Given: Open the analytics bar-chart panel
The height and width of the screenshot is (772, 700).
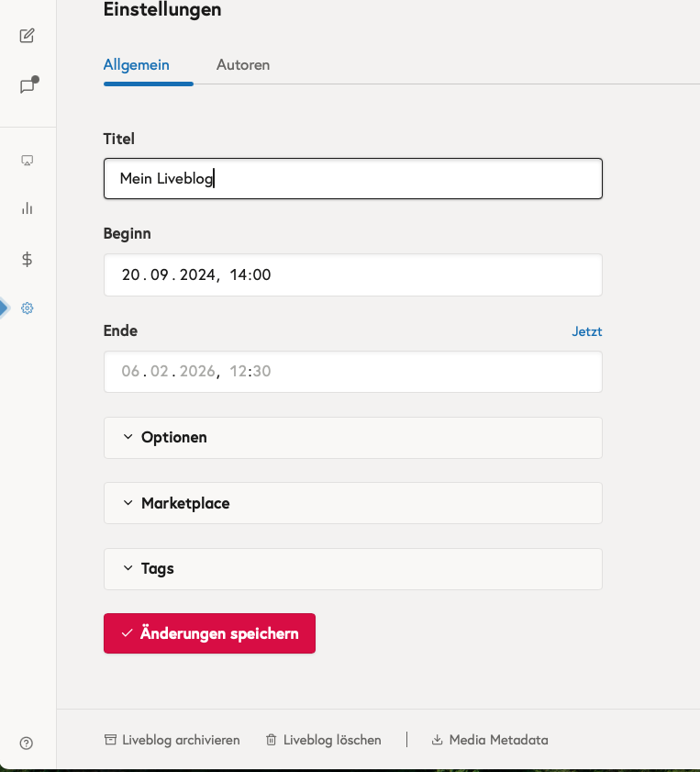Looking at the screenshot, I should (x=27, y=208).
